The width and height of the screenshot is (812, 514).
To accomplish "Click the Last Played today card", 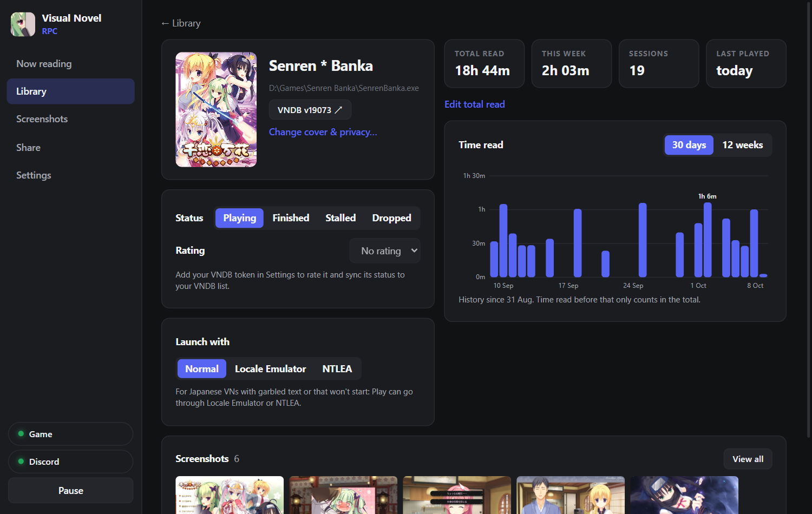I will [x=746, y=63].
